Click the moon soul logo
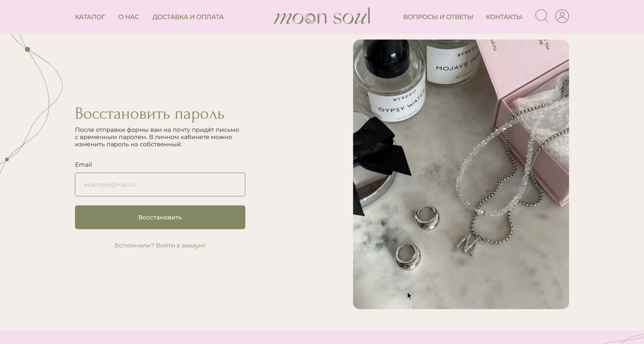 (x=322, y=16)
